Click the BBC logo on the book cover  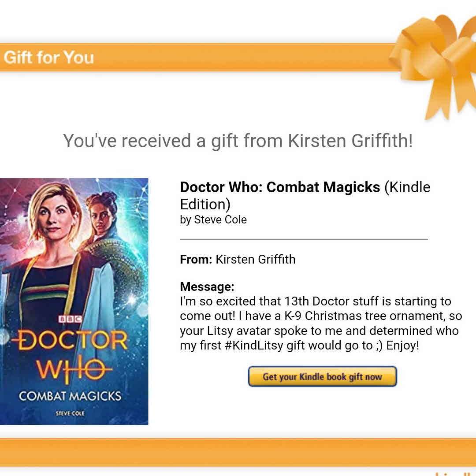click(x=70, y=319)
